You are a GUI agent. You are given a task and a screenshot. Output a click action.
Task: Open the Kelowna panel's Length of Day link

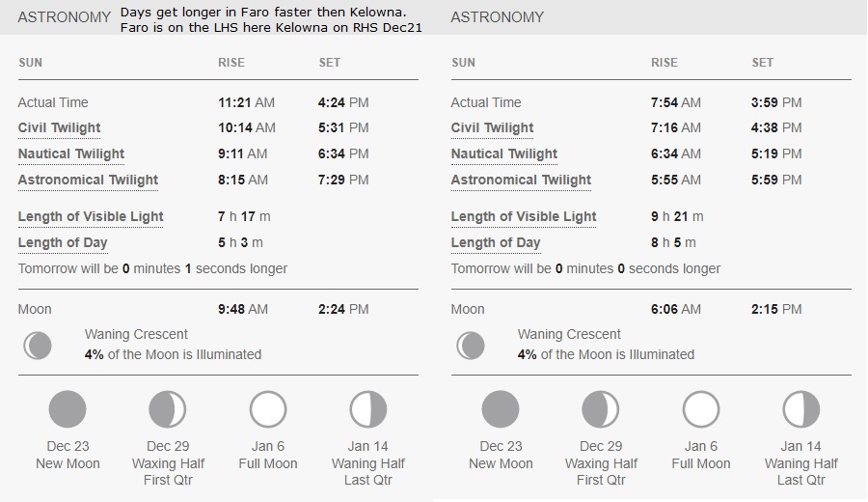(496, 242)
